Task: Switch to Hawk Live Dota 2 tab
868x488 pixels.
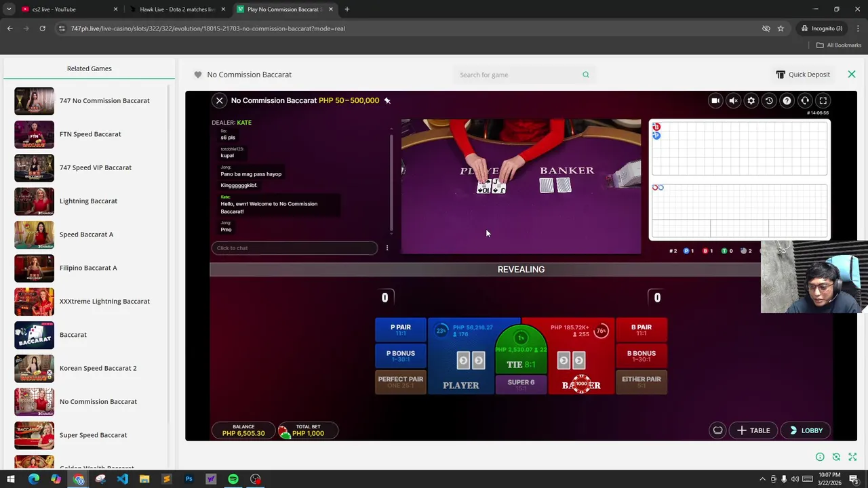Action: (x=178, y=9)
